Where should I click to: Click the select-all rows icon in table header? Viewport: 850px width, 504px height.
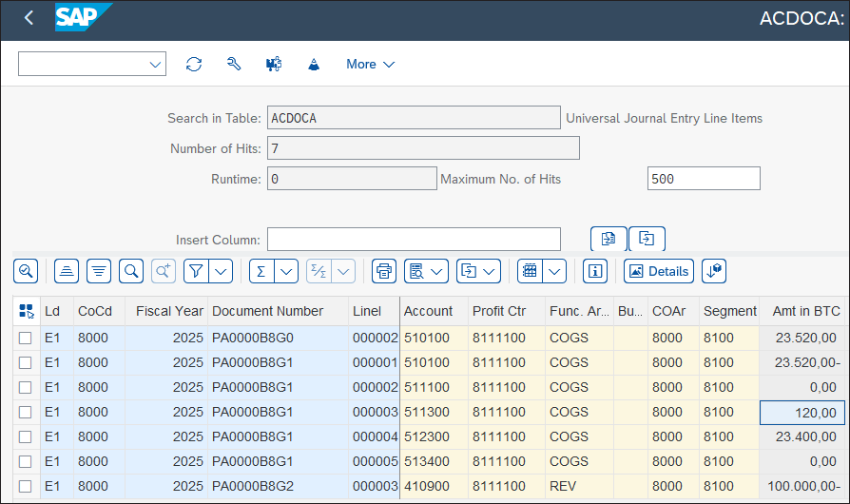pyautogui.click(x=26, y=311)
